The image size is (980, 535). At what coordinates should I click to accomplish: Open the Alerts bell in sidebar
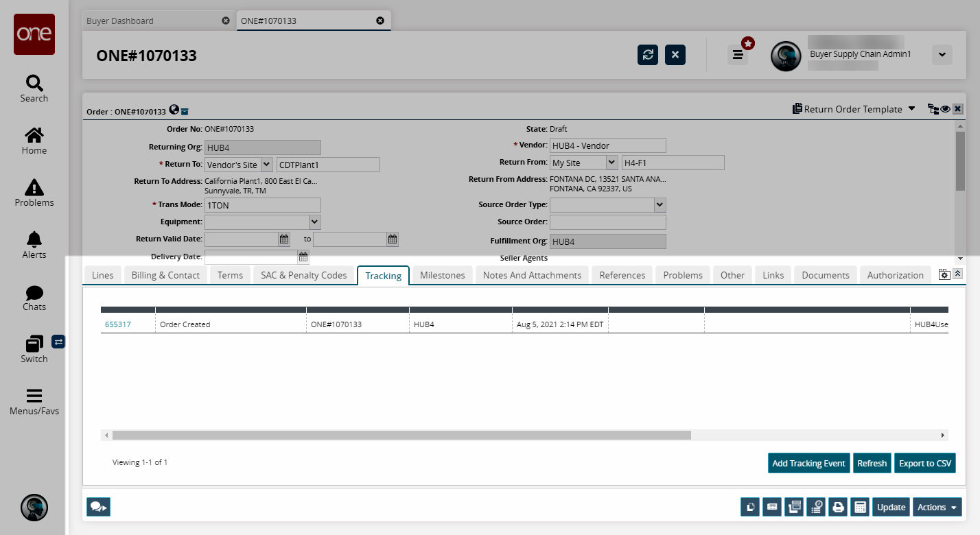point(34,245)
